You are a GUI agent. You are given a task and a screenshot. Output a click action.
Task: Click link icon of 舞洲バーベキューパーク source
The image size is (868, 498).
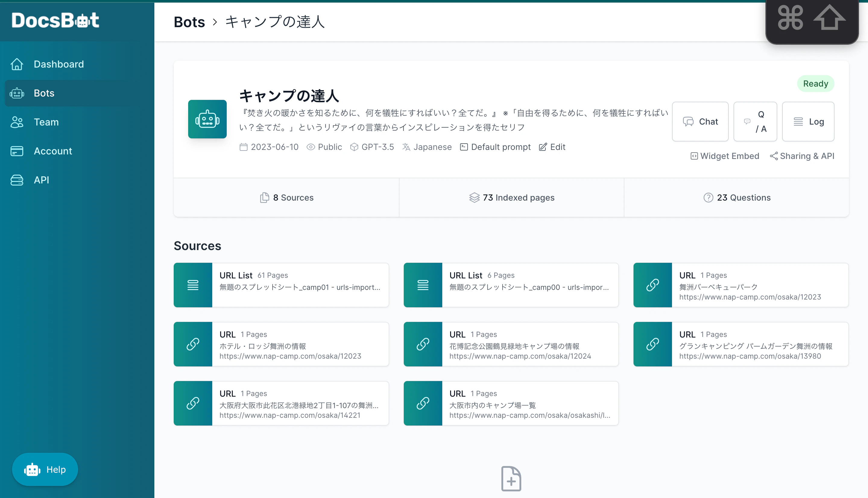pyautogui.click(x=653, y=285)
